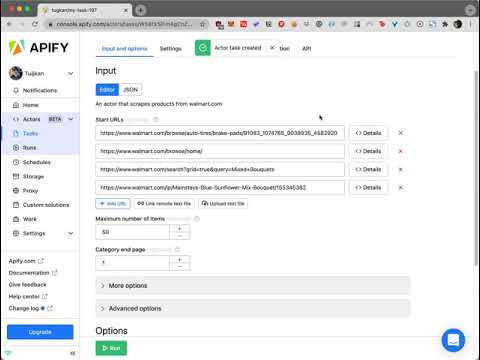Viewport: 480px width, 360px height.
Task: Open Details for Mixed Bouquets URL
Action: (x=368, y=169)
